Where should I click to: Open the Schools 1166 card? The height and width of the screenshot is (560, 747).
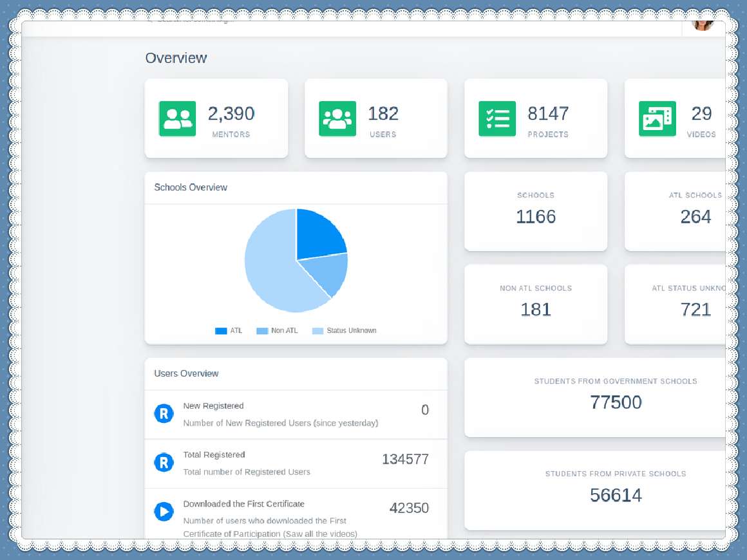(x=535, y=211)
